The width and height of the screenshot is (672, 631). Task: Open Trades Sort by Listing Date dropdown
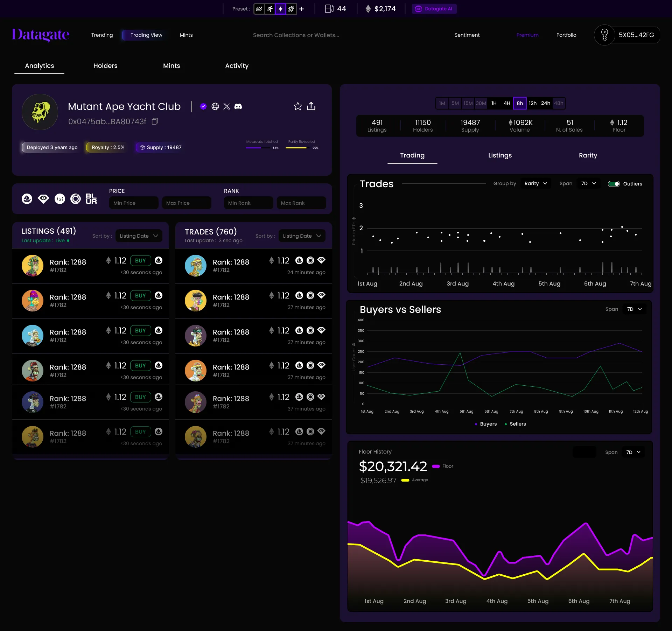tap(302, 236)
